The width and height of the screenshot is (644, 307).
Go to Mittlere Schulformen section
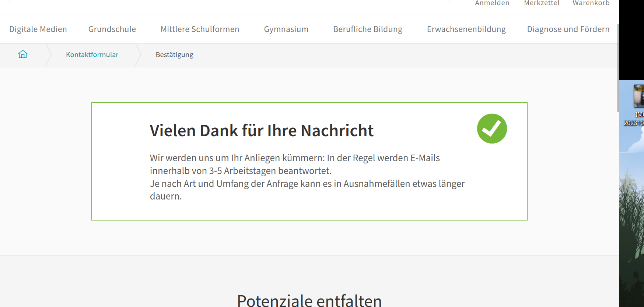(200, 29)
